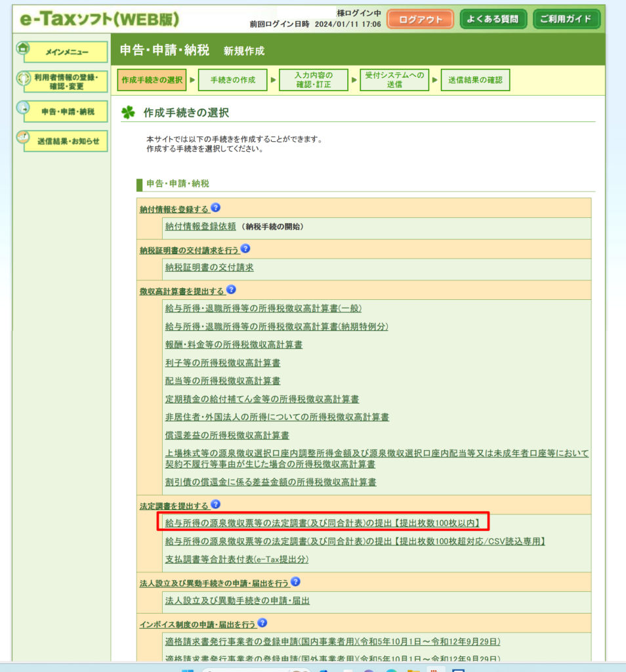Open 支払調書等合計表付表(e-Tax提出分) link
The image size is (626, 672).
point(236,560)
